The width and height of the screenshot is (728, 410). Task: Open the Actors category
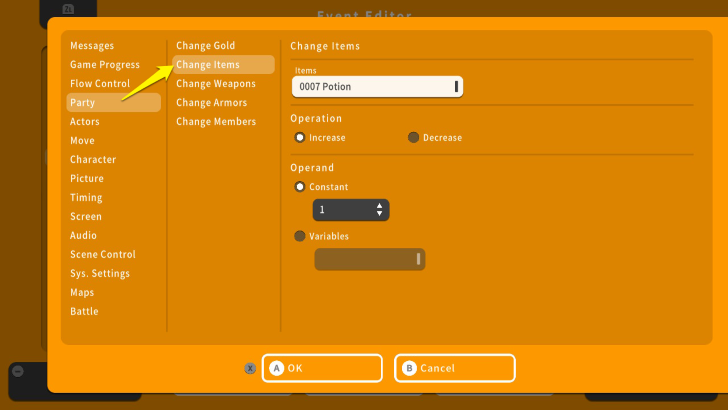coord(84,122)
